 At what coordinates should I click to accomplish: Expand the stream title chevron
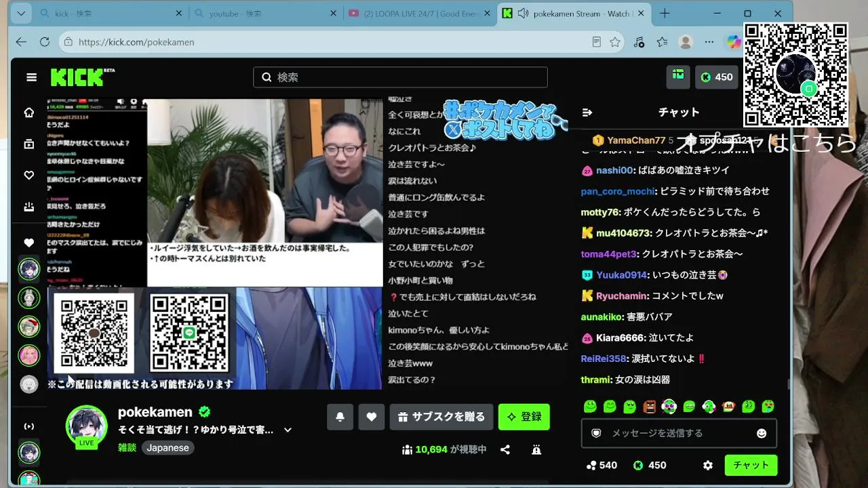tap(288, 430)
